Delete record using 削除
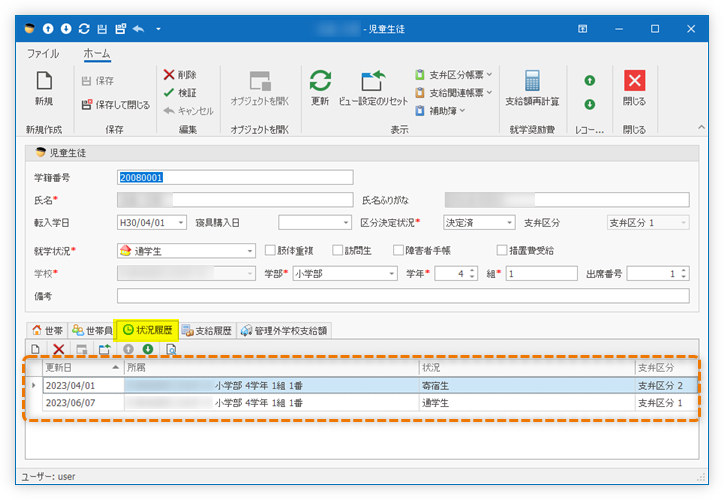The height and width of the screenshot is (500, 724). [x=180, y=75]
